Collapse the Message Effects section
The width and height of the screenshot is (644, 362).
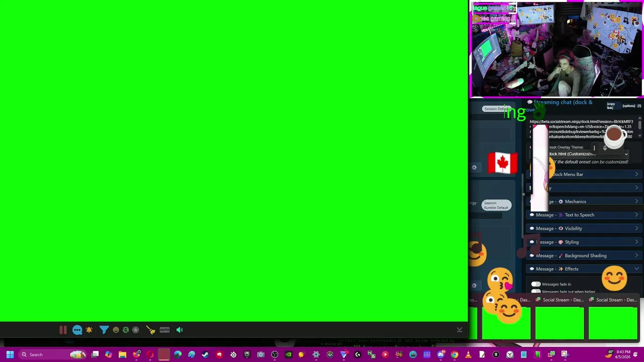(584, 269)
